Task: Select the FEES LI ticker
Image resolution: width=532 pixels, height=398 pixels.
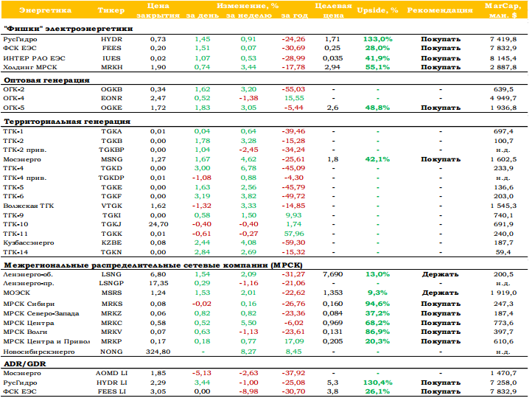Action: click(x=111, y=391)
